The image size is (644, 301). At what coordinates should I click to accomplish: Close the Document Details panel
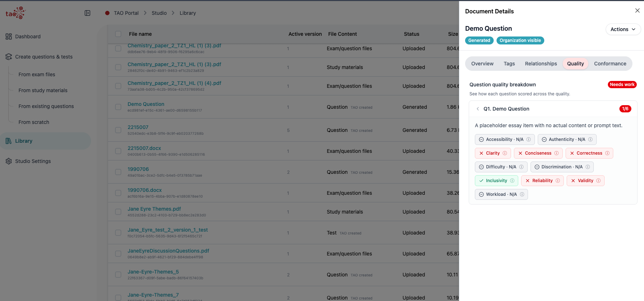[637, 11]
